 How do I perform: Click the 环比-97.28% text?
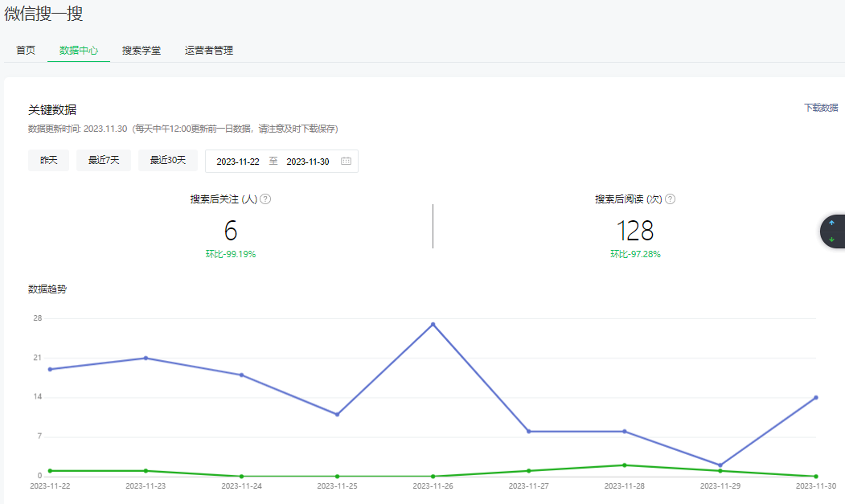(x=635, y=254)
